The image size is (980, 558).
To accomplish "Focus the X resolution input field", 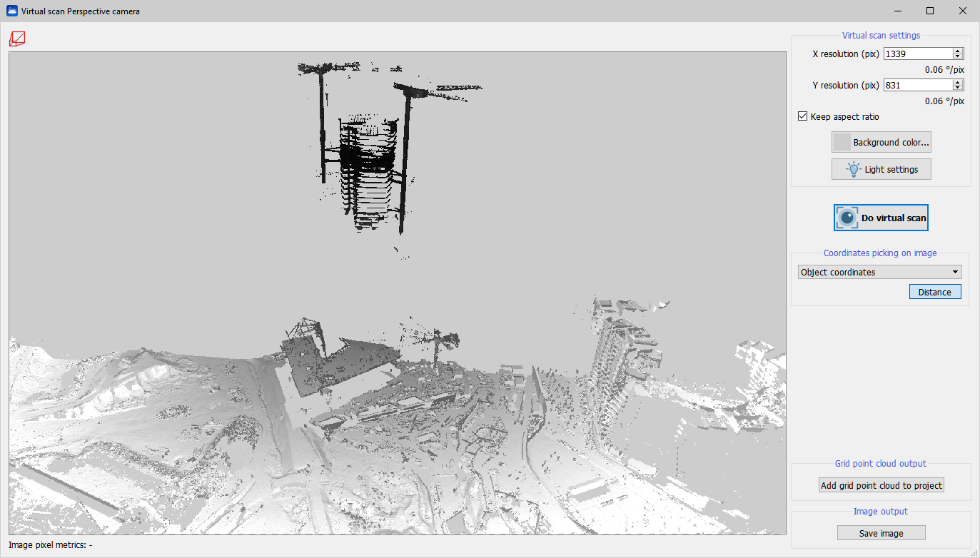I will (917, 54).
